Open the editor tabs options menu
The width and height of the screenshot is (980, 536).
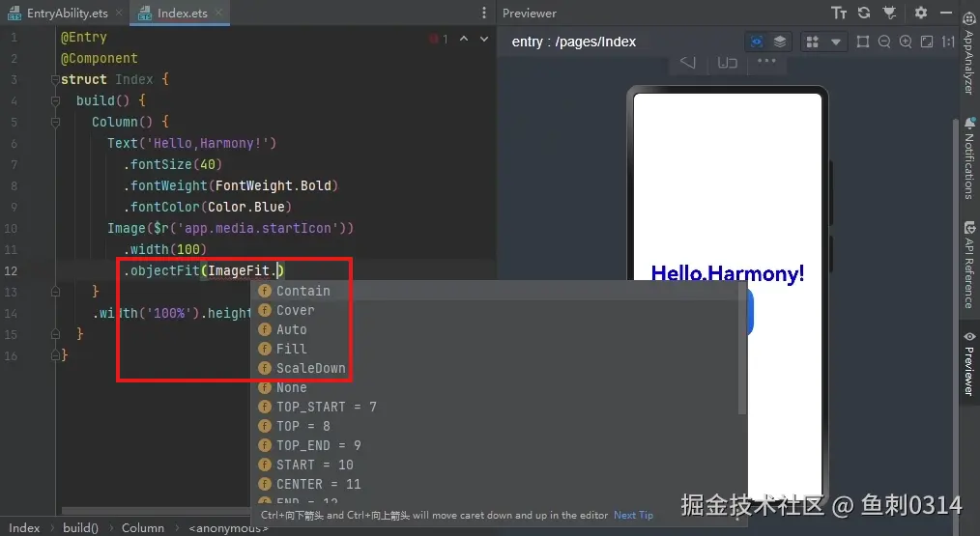click(483, 13)
